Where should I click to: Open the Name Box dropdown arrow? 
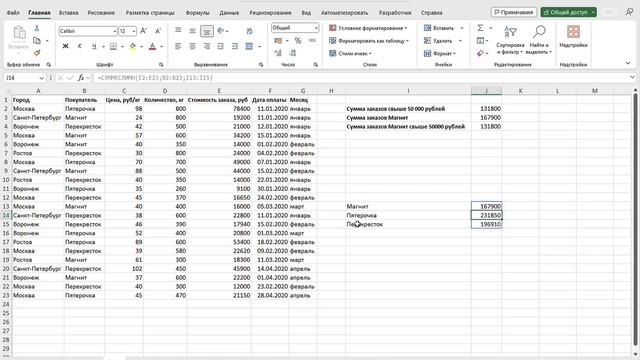pyautogui.click(x=41, y=78)
